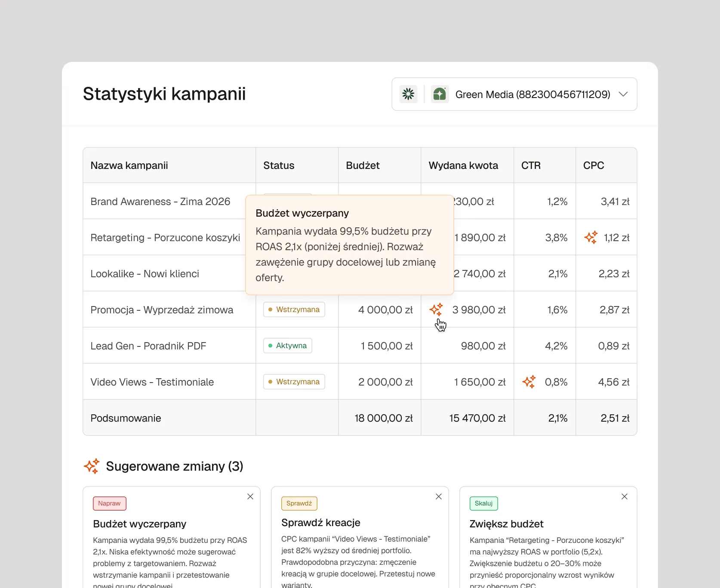The width and height of the screenshot is (720, 588).
Task: Dismiss the Sprawdź kreacje suggestion card
Action: 439,496
